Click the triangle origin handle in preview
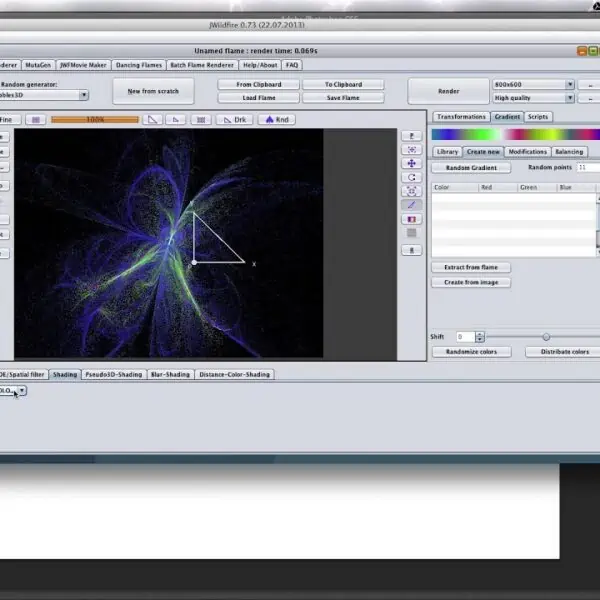The image size is (600, 600). tap(194, 262)
